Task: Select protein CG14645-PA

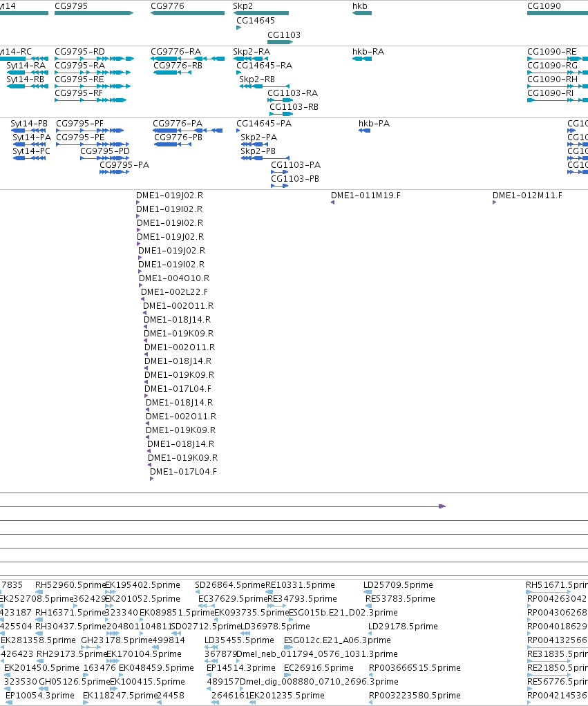Action: [264, 124]
